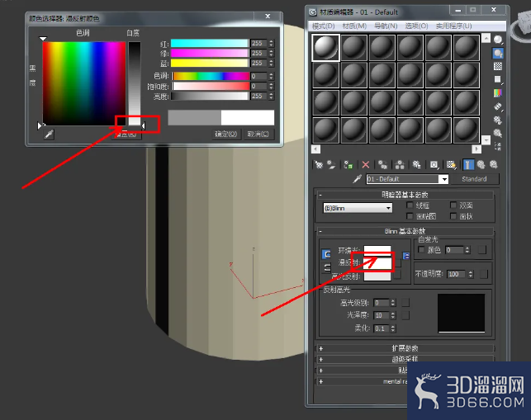
Task: Click the Standard material type button
Action: click(x=474, y=179)
